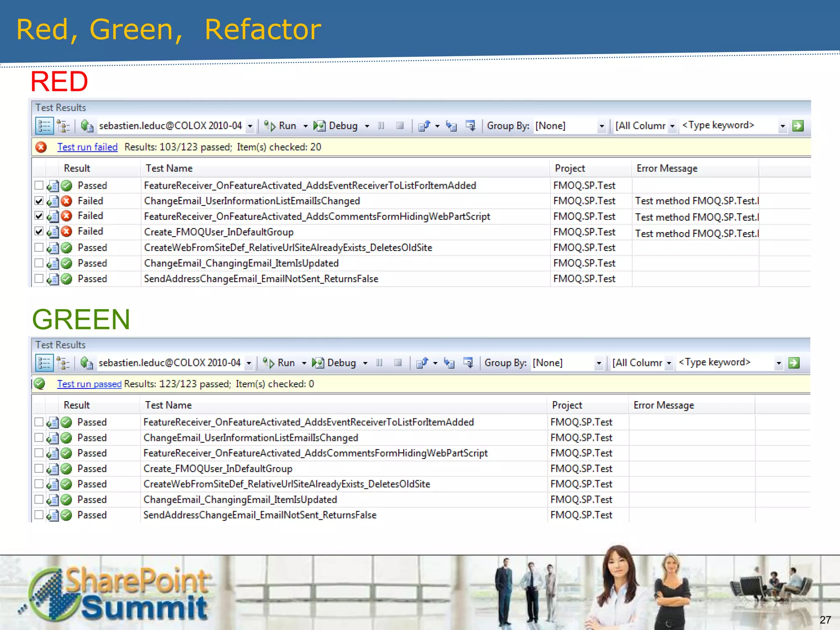
Task: Uncheck failed FeatureReceiver AddsCommentsFormHidingWebPartScript in RED
Action: [x=39, y=216]
